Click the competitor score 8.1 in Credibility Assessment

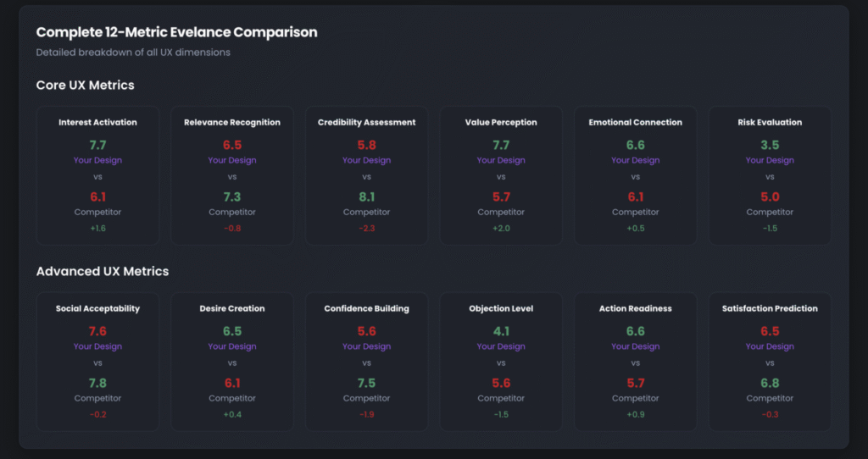pyautogui.click(x=366, y=196)
